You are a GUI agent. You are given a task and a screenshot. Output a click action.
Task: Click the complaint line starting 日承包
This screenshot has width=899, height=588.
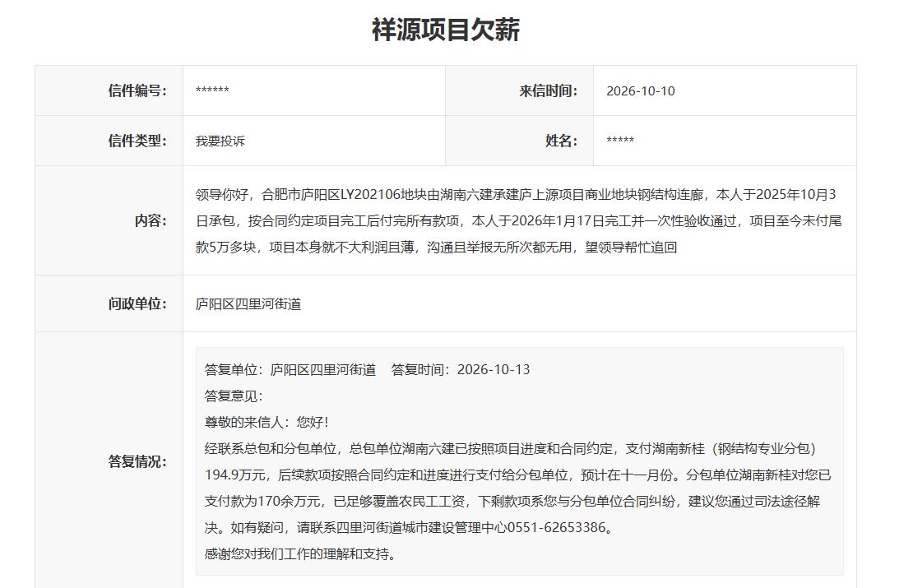click(518, 221)
